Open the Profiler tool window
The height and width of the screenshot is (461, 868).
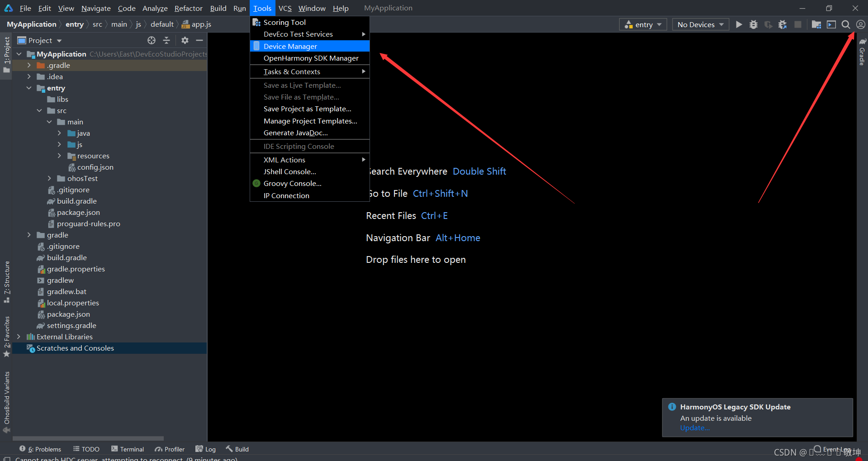pyautogui.click(x=170, y=449)
